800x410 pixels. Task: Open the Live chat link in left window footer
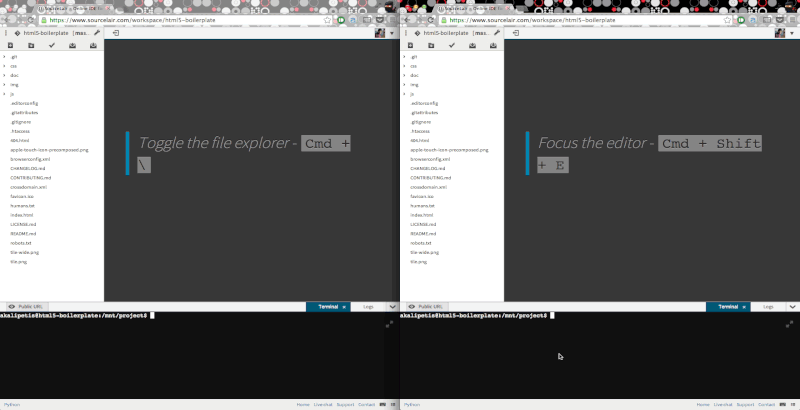(x=323, y=404)
